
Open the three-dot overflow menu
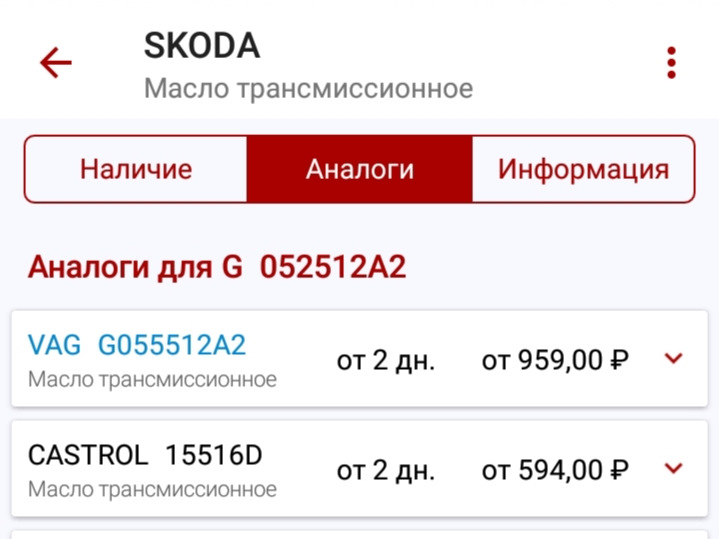click(x=671, y=63)
